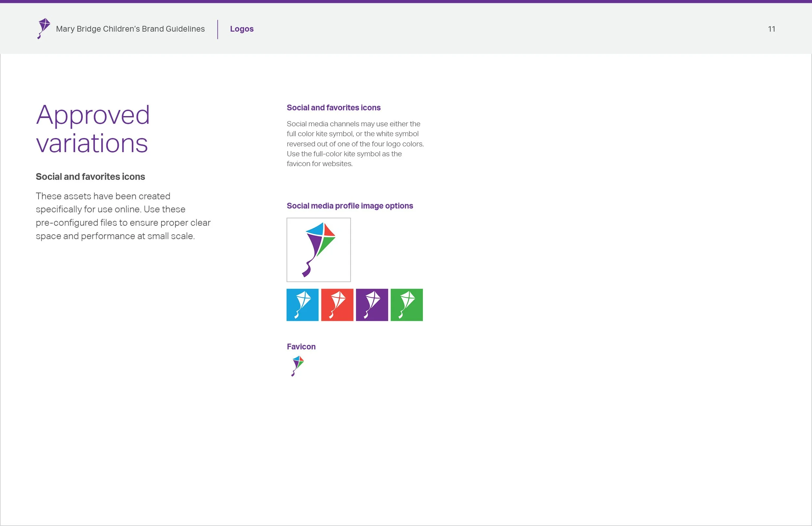Click 'Social media profile image options' heading
Screen dimensions: 812x526
coord(350,205)
